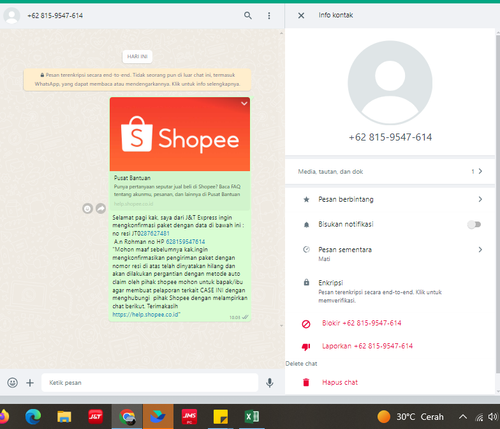Image resolution: width=500 pixels, height=429 pixels.
Task: Click thumbs-down icon beside Laporkan
Action: click(x=306, y=347)
